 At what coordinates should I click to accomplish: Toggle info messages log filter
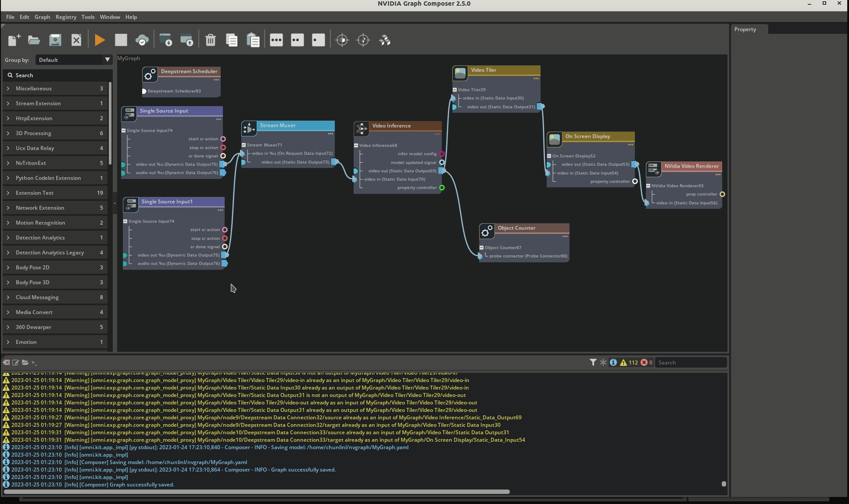point(613,362)
